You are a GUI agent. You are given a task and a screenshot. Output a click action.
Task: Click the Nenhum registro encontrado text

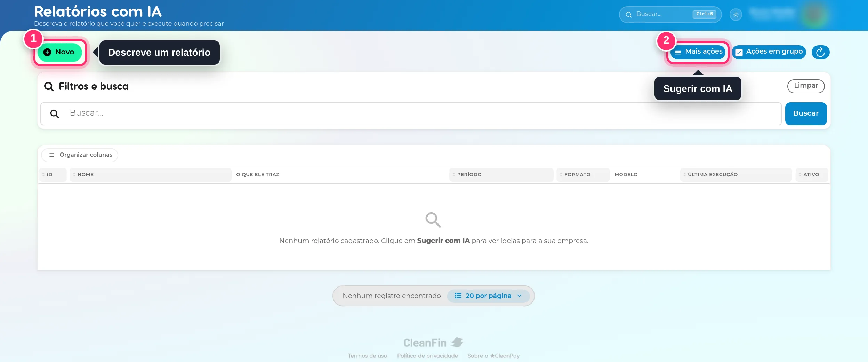(392, 296)
